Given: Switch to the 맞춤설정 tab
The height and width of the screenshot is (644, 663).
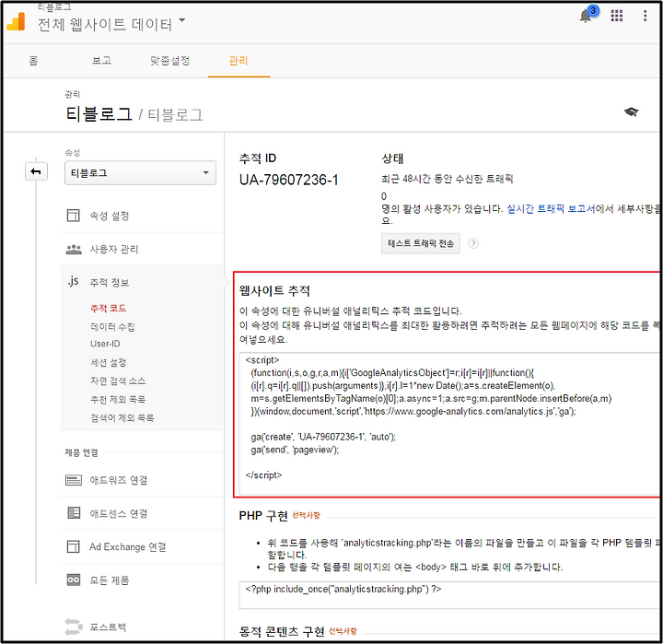Looking at the screenshot, I should [169, 61].
